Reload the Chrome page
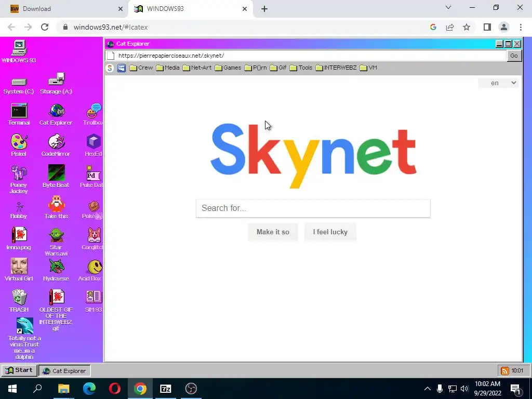Image resolution: width=532 pixels, height=399 pixels. click(45, 27)
